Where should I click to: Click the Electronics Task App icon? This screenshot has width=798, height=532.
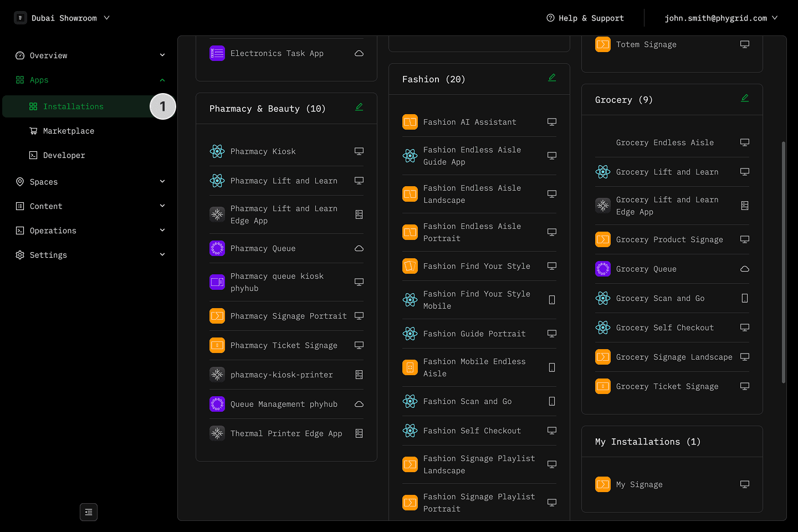tap(217, 53)
